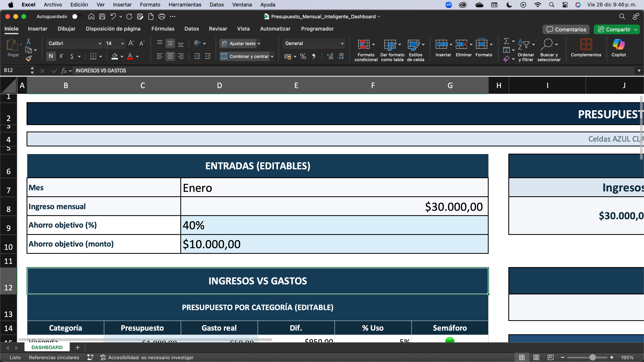644x362 pixels.
Task: Click the percent style icon
Action: pyautogui.click(x=303, y=57)
